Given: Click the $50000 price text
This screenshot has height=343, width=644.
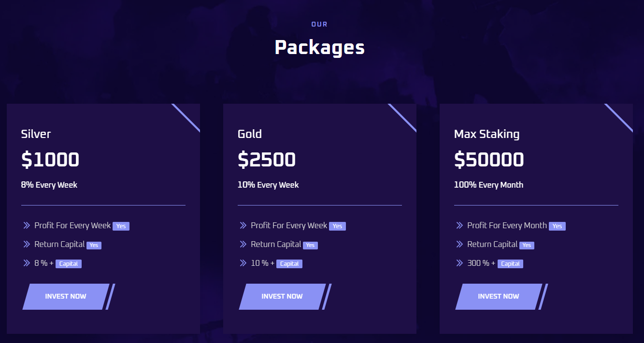Looking at the screenshot, I should 489,160.
